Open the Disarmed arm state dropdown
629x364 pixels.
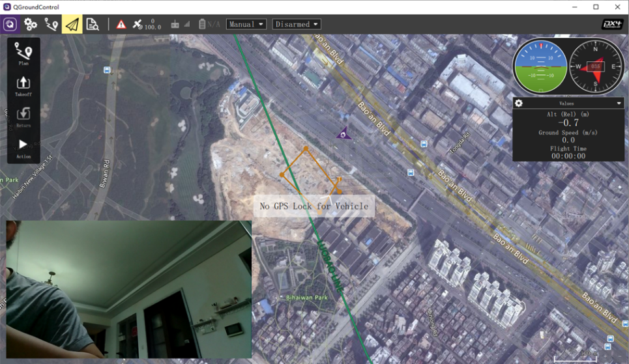297,25
